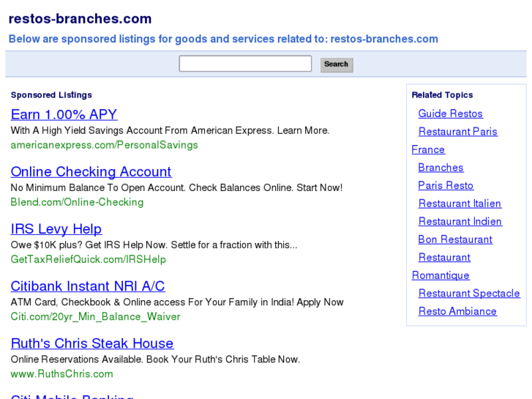Open the Resto Ambiance related topic
This screenshot has height=399, width=532.
[457, 311]
